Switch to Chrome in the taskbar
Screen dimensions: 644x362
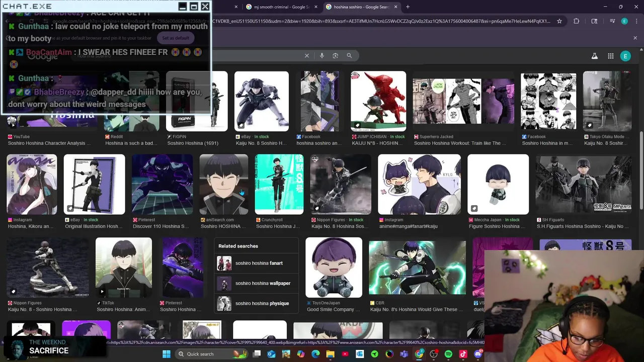(419, 354)
